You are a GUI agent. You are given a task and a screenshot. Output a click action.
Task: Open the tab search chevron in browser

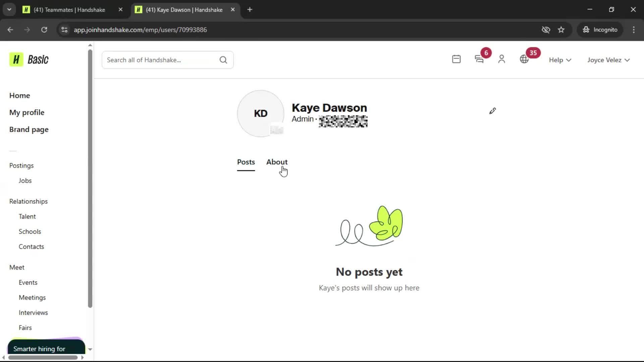9,9
